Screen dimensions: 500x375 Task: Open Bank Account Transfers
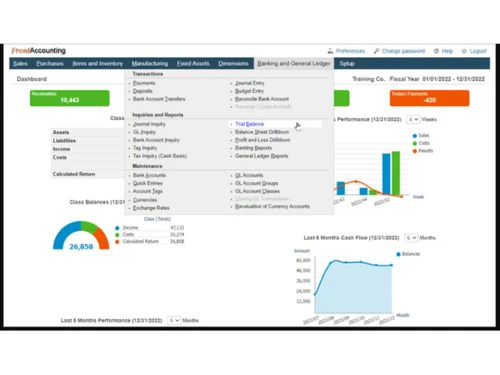click(159, 99)
